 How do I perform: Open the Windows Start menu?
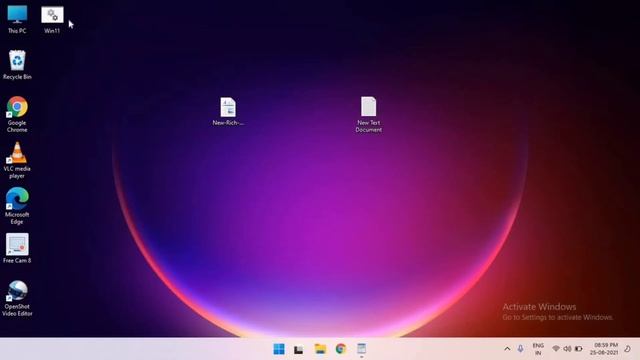[279, 349]
